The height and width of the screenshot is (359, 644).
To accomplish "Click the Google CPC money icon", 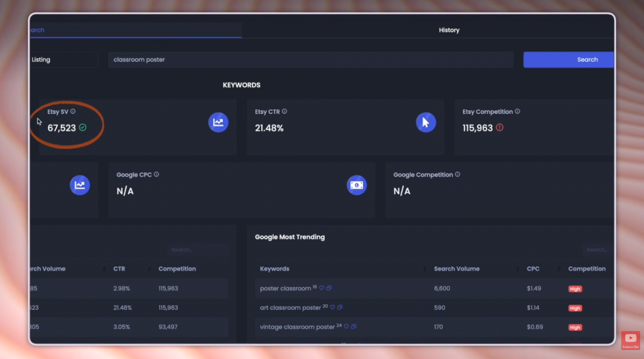I will click(357, 185).
